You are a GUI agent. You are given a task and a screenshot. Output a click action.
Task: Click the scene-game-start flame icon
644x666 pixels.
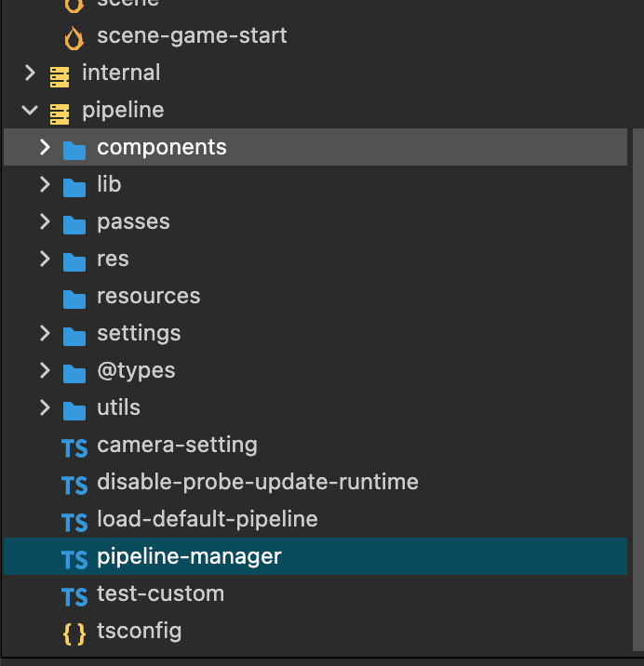tap(74, 37)
